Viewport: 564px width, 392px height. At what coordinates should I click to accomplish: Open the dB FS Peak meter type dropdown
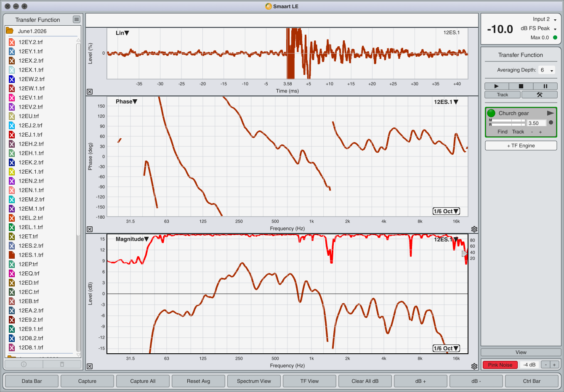(x=539, y=29)
